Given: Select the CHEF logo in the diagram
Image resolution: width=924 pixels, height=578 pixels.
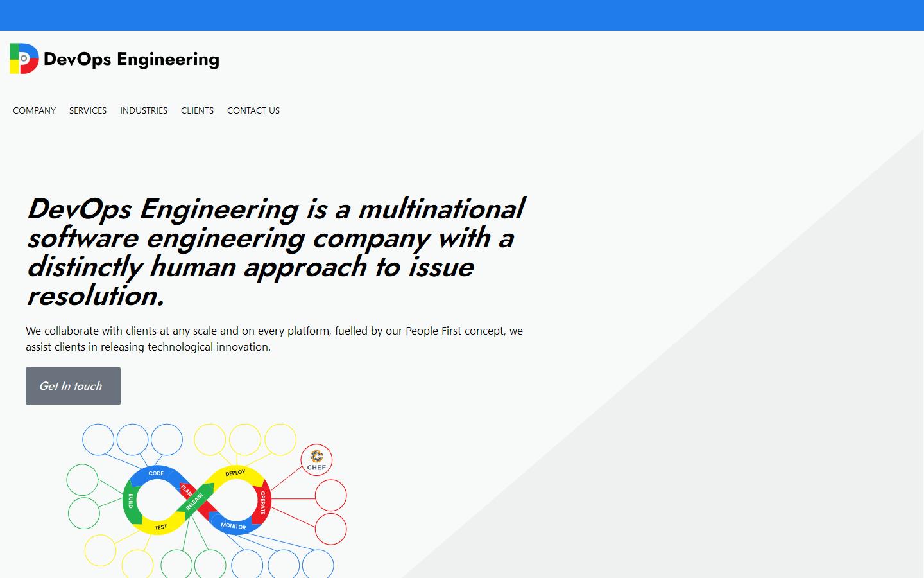Looking at the screenshot, I should (x=316, y=460).
